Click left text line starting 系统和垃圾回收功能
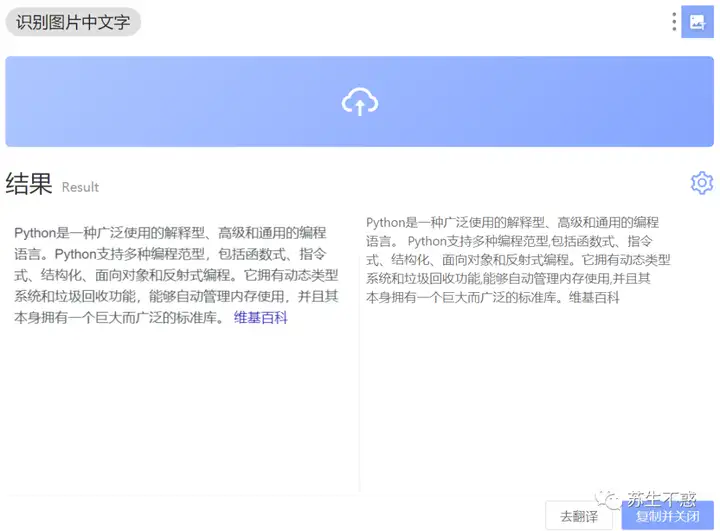720x531 pixels. 176,296
